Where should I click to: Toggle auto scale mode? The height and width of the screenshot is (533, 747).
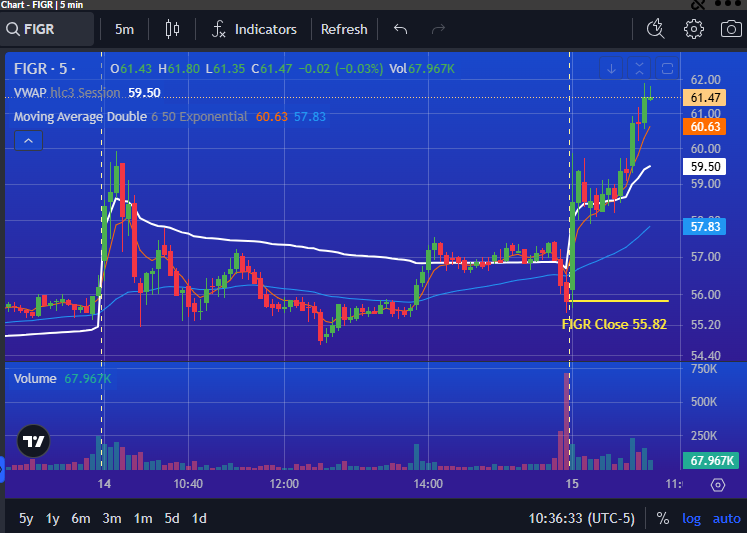(x=727, y=518)
